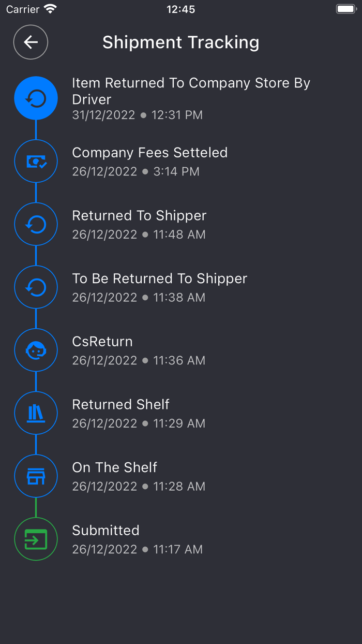Viewport: 362px width, 644px height.
Task: Tap the green Submitted entry icon
Action: pos(36,539)
